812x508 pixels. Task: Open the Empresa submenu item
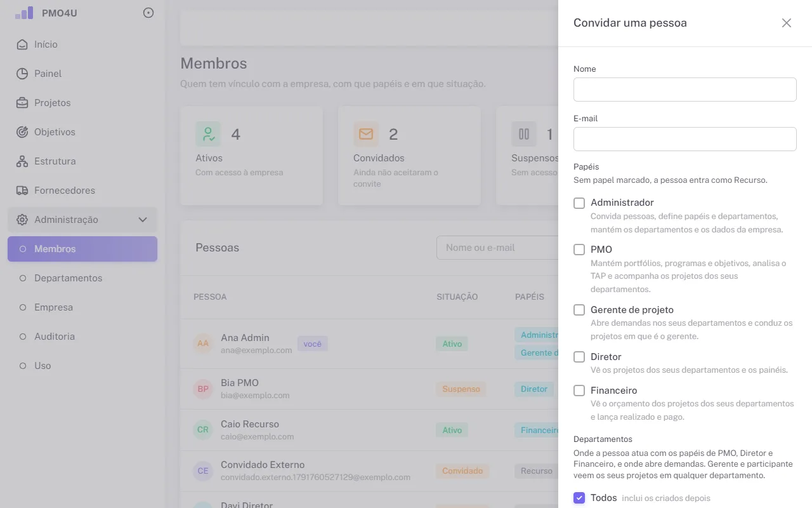[x=82, y=307]
